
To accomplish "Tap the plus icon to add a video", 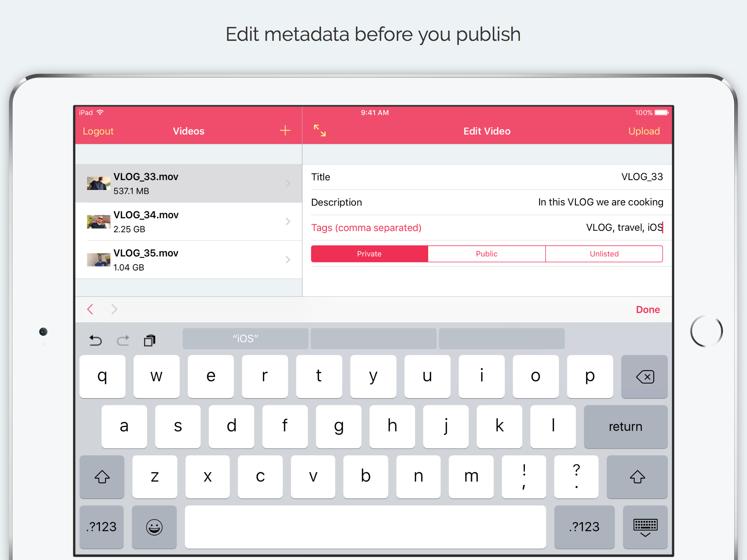I will click(x=285, y=131).
